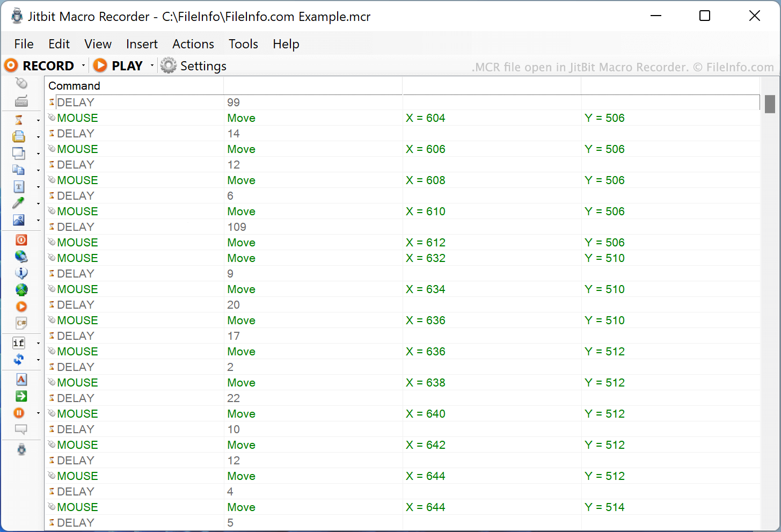Insert a goto command (green arrow icon)
This screenshot has width=781, height=532.
coord(21,396)
